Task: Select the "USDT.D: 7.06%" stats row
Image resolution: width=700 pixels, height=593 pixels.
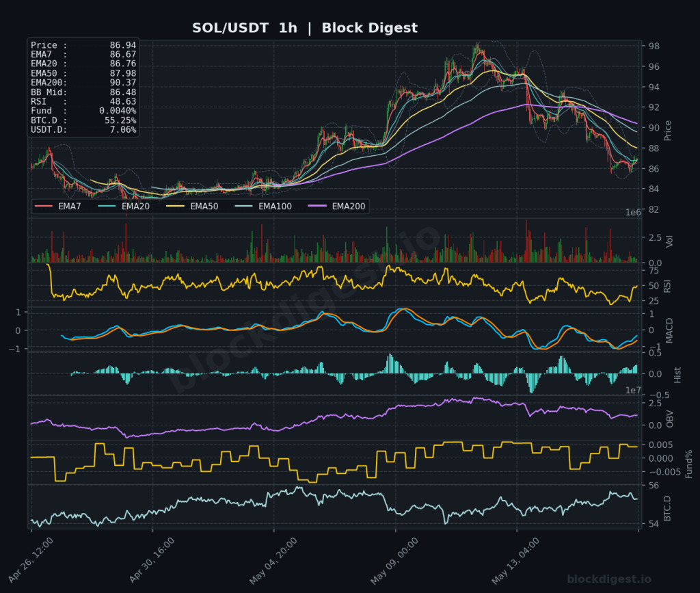Action: pyautogui.click(x=83, y=129)
